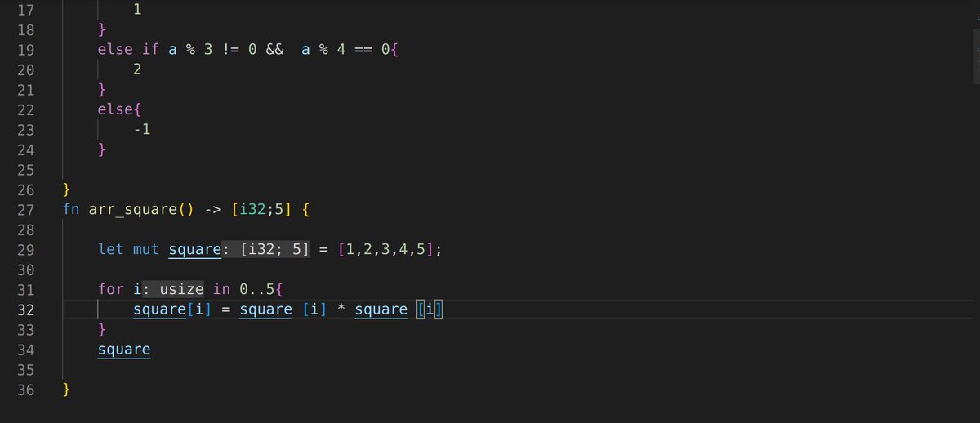Click the value 1 on line 17

pos(137,10)
